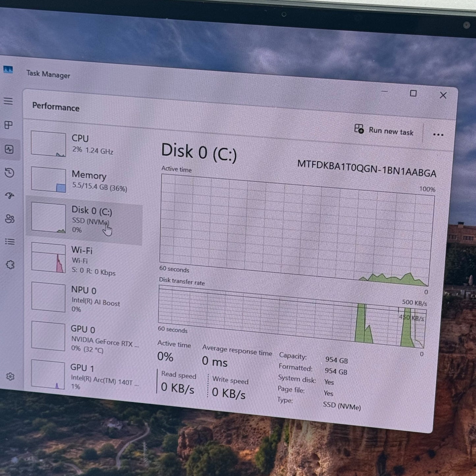This screenshot has width=476, height=476.
Task: Open the App history page icon
Action: (10, 173)
